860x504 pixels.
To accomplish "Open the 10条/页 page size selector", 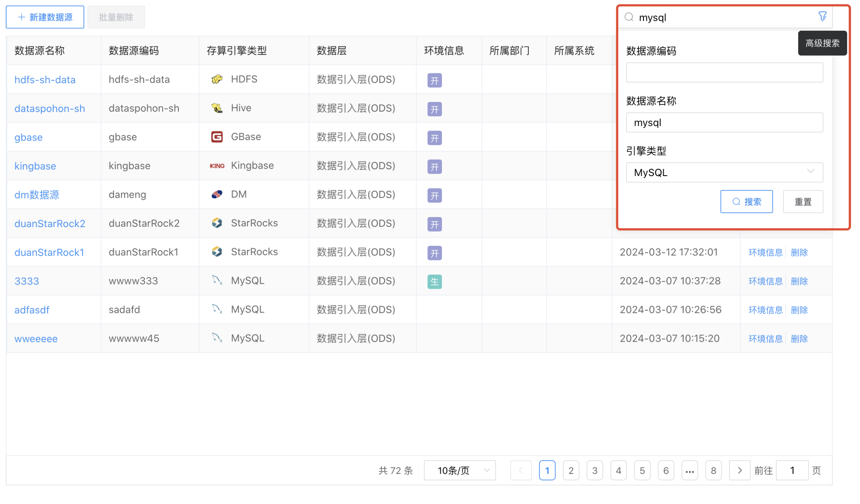I will (x=460, y=470).
